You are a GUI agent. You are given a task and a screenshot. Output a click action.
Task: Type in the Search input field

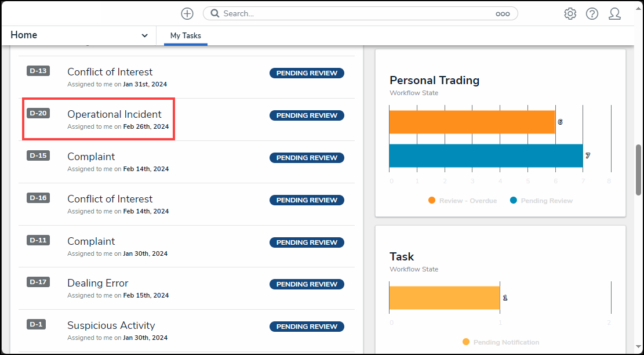(354, 13)
